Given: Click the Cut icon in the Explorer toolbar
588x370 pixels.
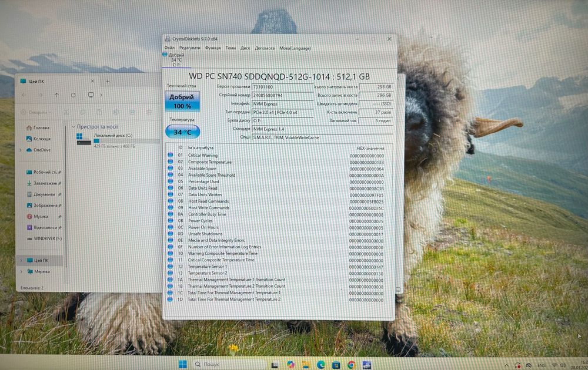Looking at the screenshot, I should (x=66, y=112).
